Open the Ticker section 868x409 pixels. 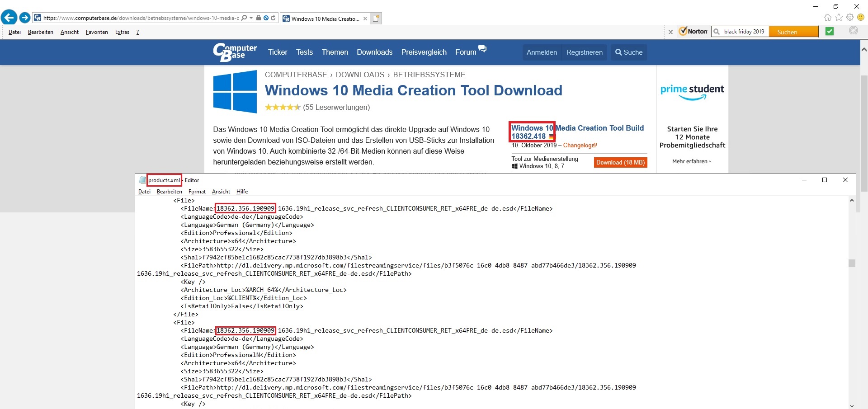278,52
